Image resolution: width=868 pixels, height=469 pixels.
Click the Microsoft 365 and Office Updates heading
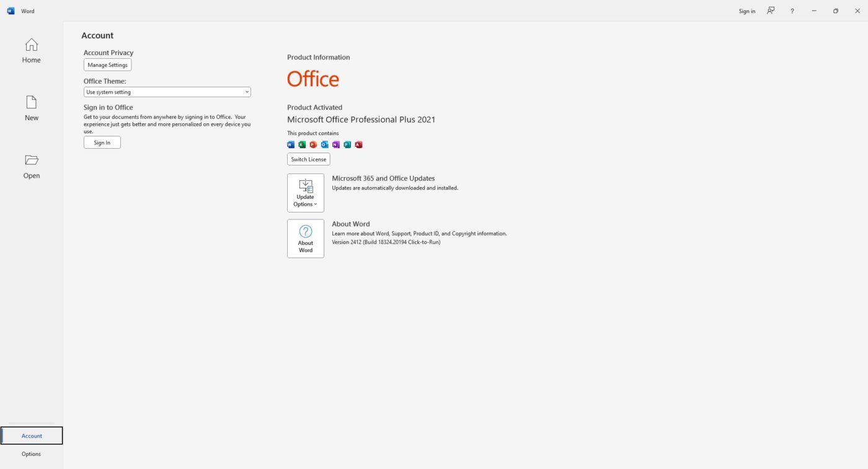point(383,178)
